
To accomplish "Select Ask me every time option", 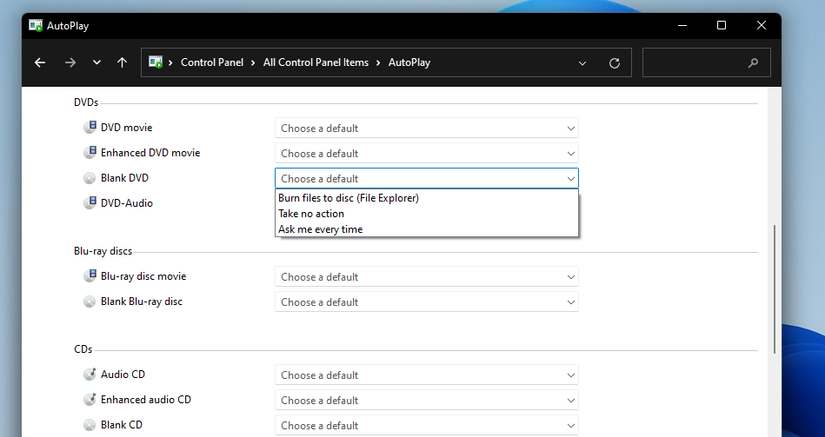I will [320, 229].
